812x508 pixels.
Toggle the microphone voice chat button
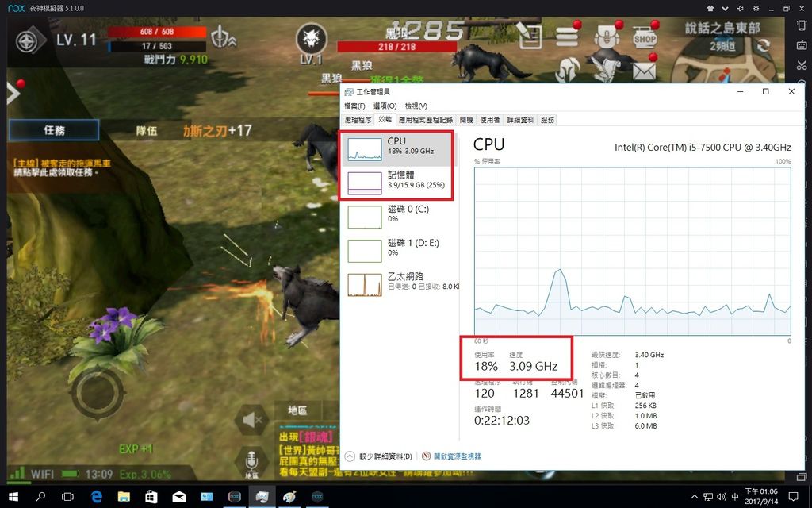point(251,462)
